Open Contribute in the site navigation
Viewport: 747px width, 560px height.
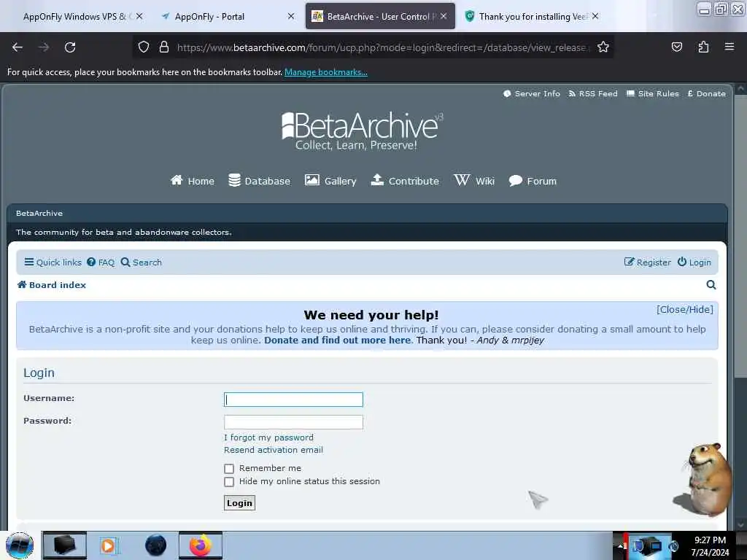(405, 181)
